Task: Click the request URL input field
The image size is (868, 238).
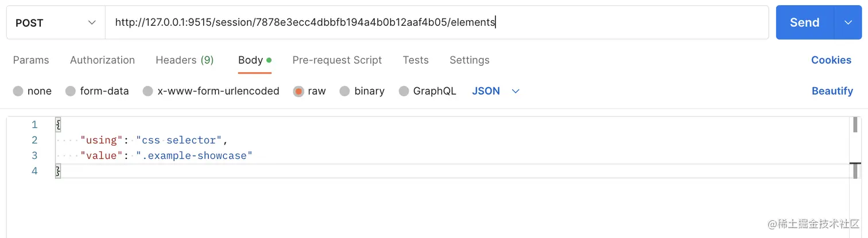Action: click(x=436, y=23)
